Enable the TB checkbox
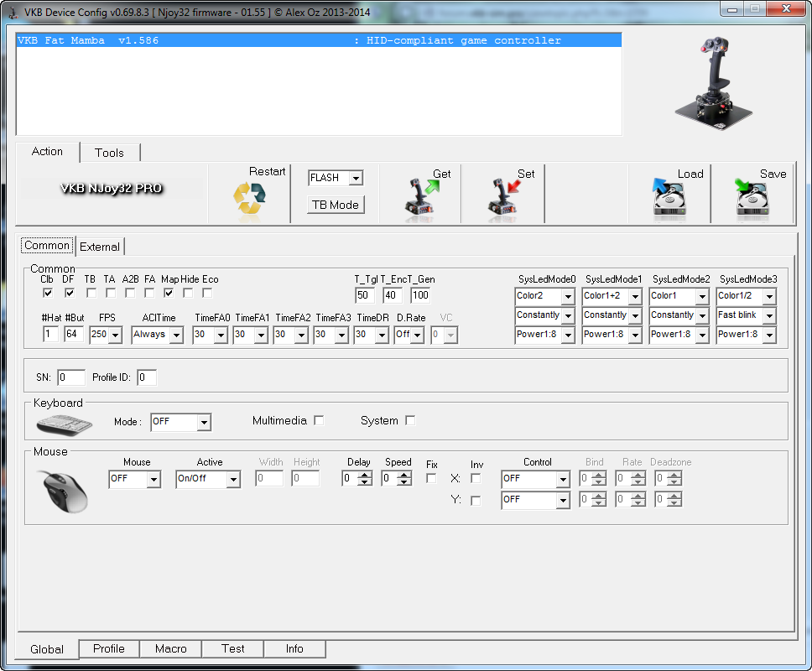 (x=91, y=293)
